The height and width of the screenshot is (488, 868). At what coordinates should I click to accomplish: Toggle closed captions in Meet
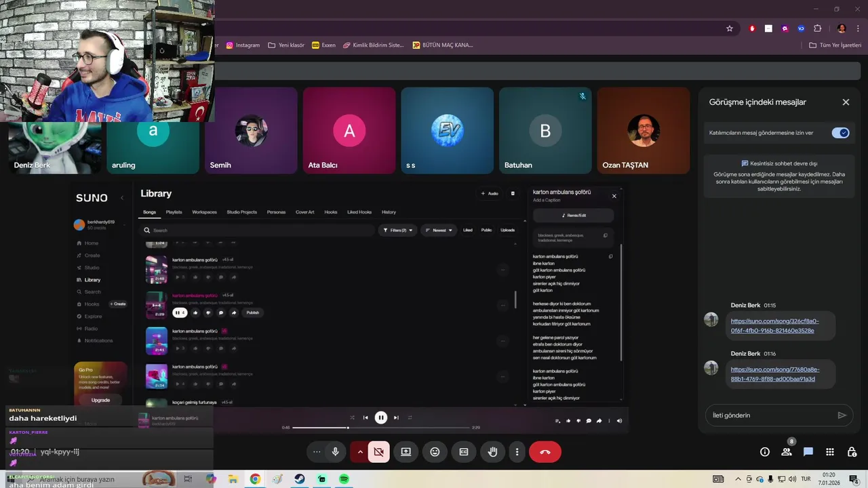point(464,452)
